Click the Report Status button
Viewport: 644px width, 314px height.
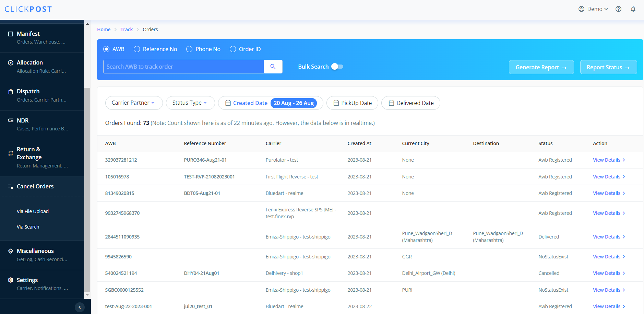pos(608,67)
